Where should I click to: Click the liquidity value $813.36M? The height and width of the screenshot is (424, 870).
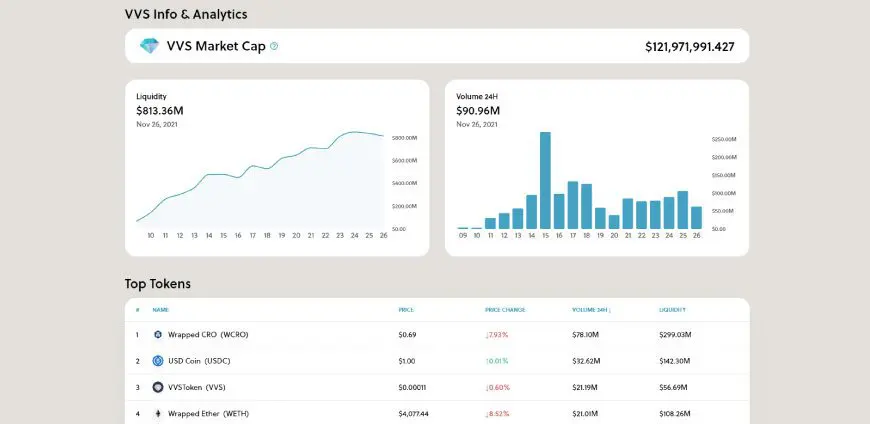coord(160,110)
